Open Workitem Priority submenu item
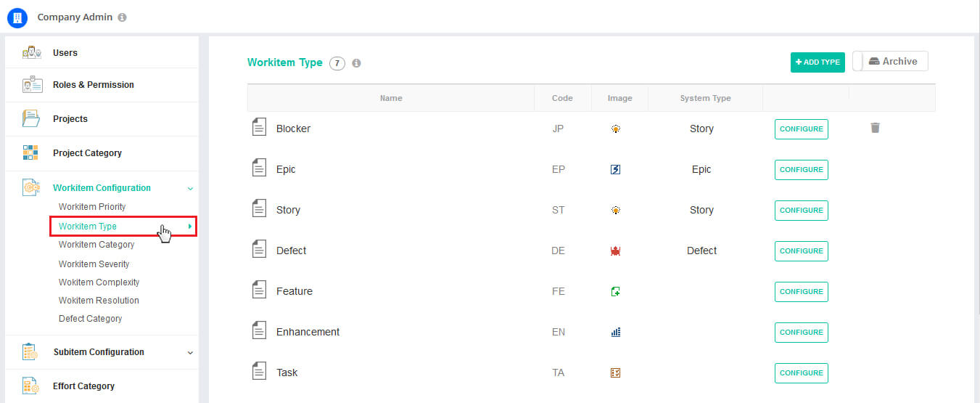Screen dimensions: 980x403 coord(92,207)
